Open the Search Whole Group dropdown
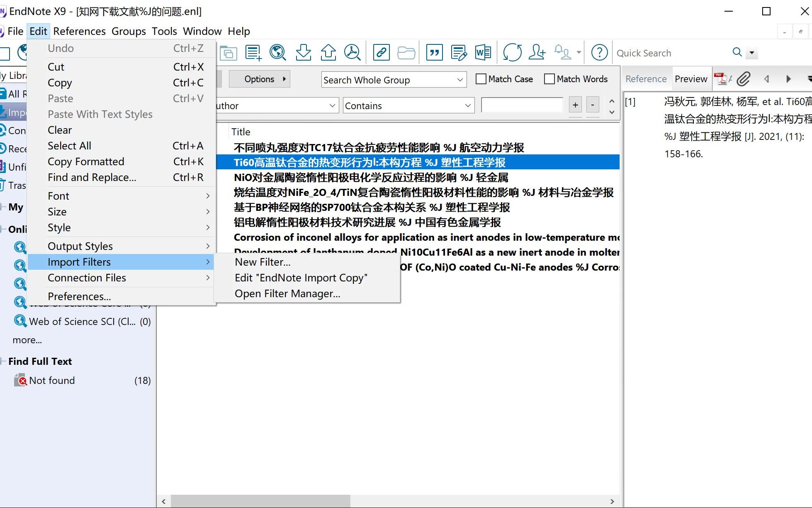The width and height of the screenshot is (812, 508). coord(394,80)
